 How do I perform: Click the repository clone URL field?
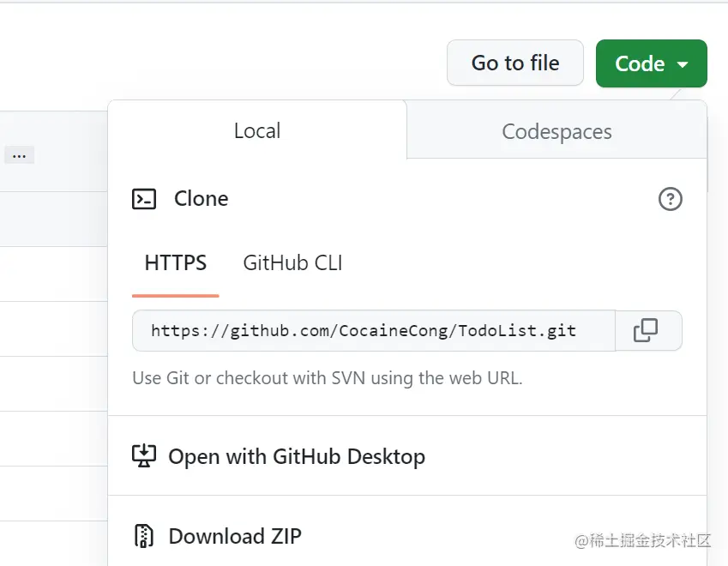pos(374,330)
